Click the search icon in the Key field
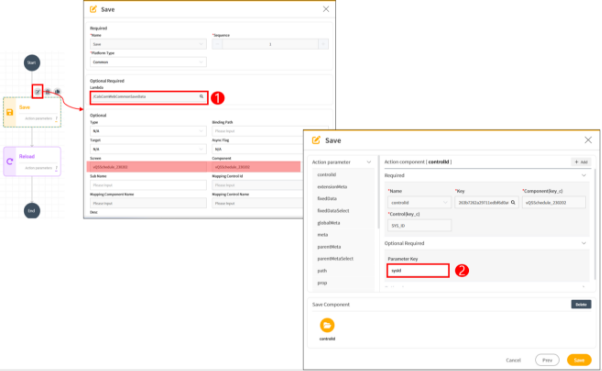This screenshot has height=371, width=602. point(513,202)
